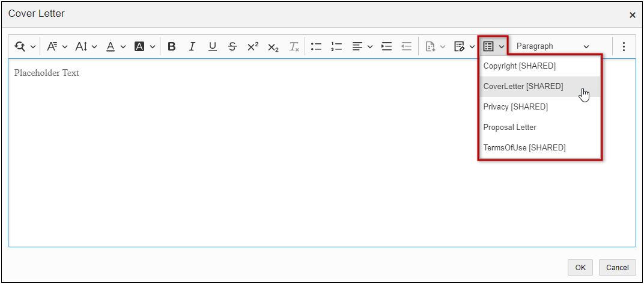This screenshot has height=284, width=644.
Task: Insert a numbered list
Action: [x=336, y=46]
